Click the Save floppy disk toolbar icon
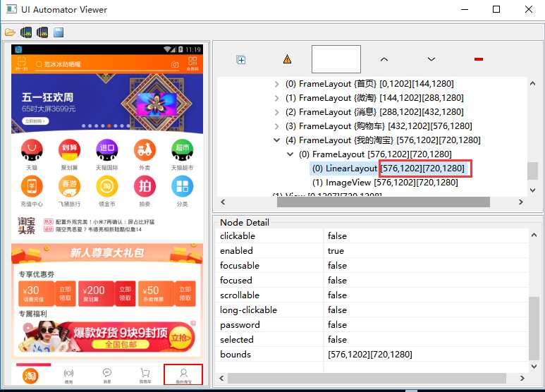The width and height of the screenshot is (545, 392). (x=59, y=32)
